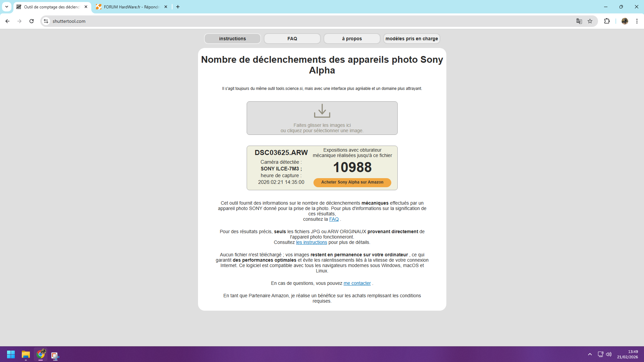Close the Outil de comptage tab

(86, 7)
